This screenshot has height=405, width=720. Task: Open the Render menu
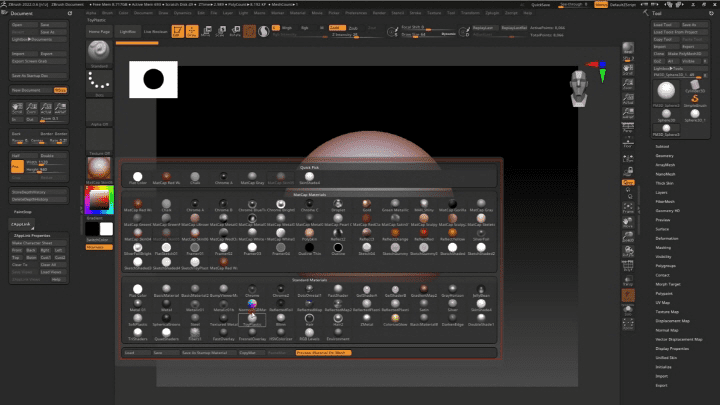click(x=379, y=13)
